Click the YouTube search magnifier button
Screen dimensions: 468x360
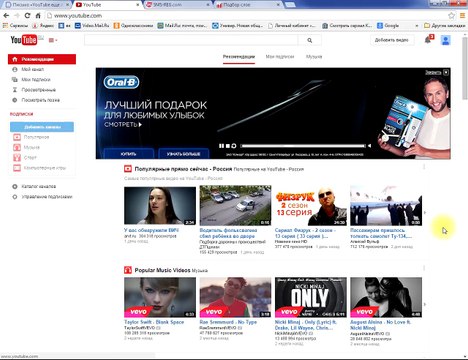(310, 40)
